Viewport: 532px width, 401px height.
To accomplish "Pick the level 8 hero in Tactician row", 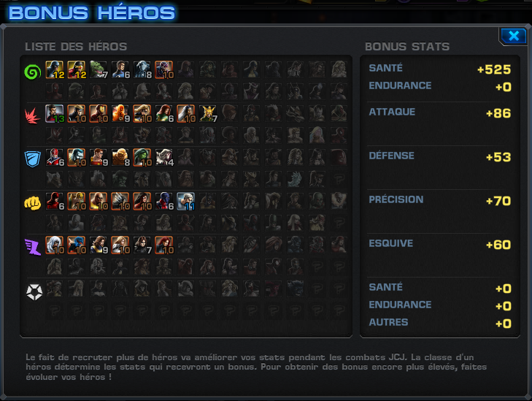I will coord(142,69).
